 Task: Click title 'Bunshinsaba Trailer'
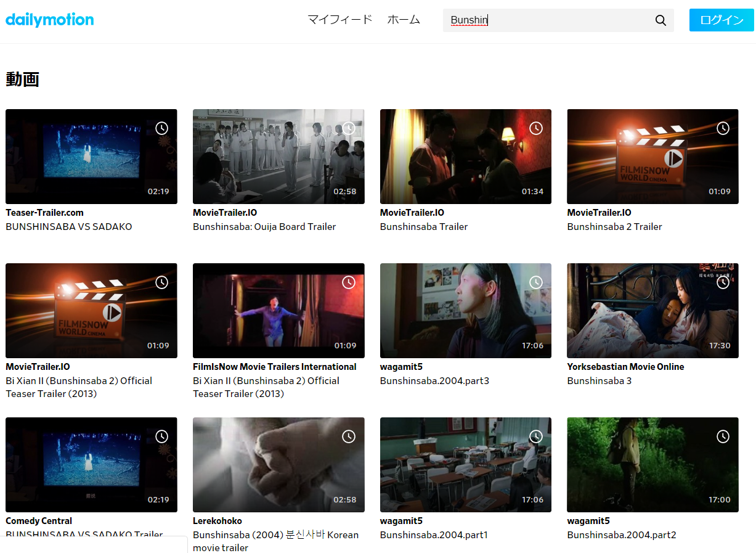[x=424, y=227]
